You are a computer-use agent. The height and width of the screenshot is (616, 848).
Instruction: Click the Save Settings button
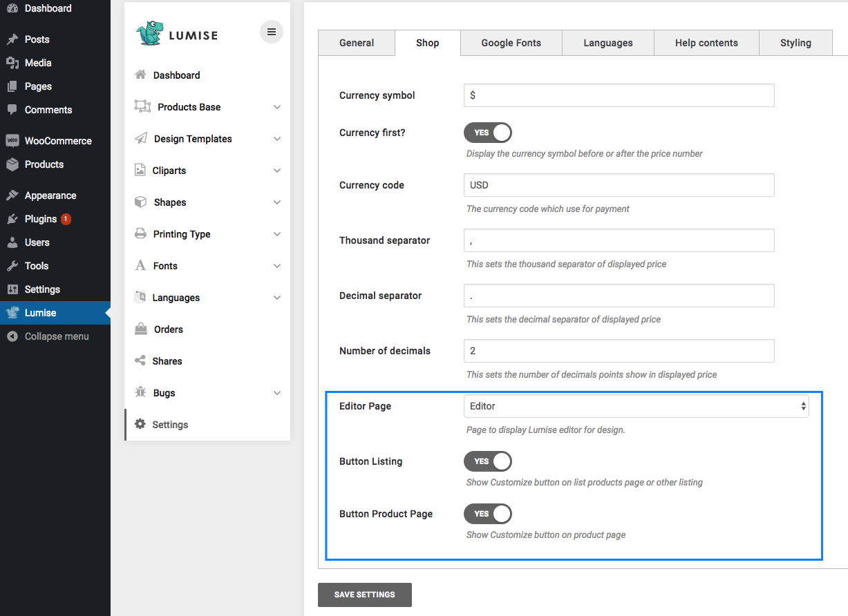click(364, 595)
